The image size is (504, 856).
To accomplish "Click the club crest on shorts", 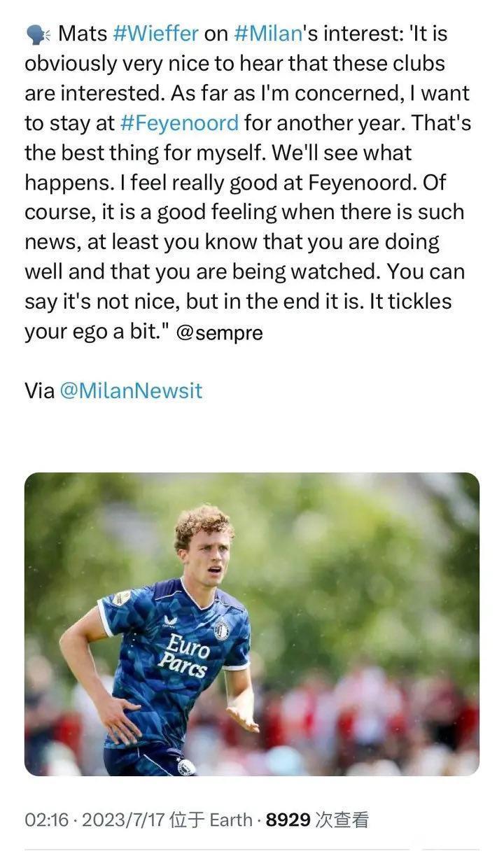I will pos(185,766).
